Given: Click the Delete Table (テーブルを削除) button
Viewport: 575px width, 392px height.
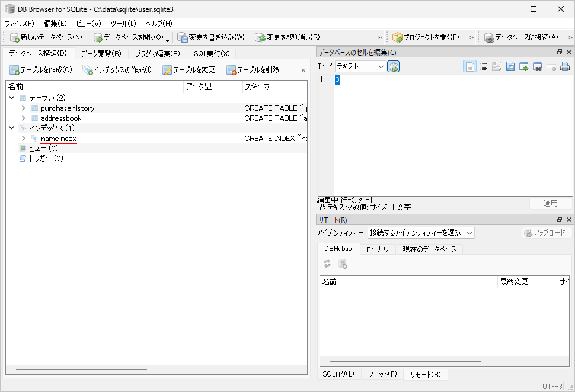Looking at the screenshot, I should coord(253,70).
